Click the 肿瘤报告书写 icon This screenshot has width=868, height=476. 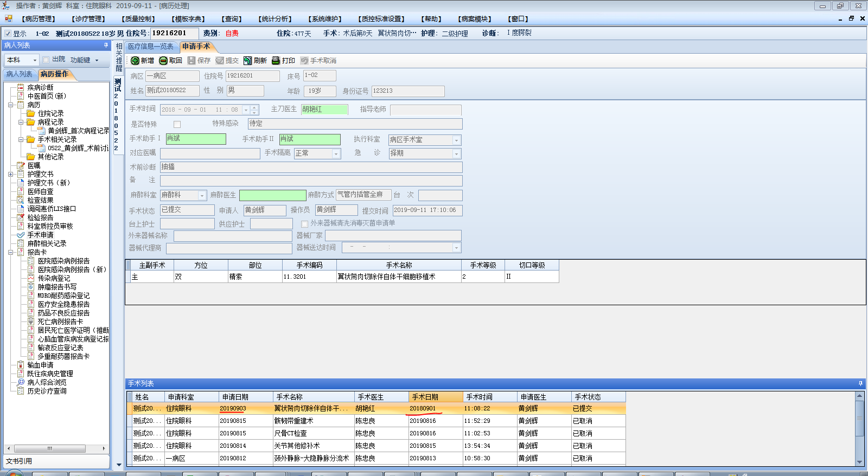pyautogui.click(x=31, y=287)
